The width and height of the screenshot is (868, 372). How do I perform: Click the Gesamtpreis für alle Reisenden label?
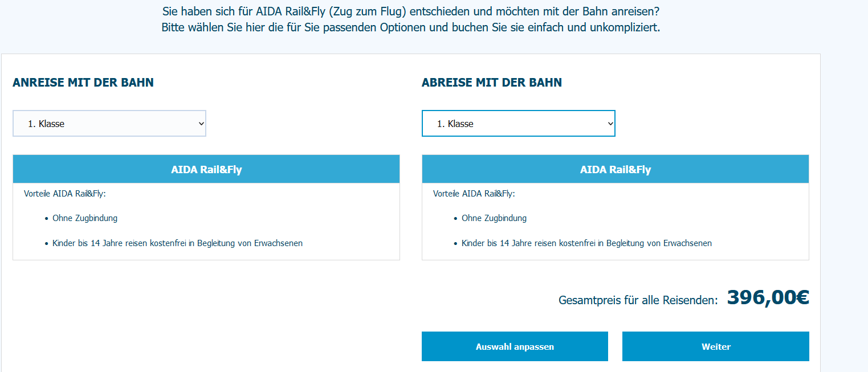click(638, 300)
